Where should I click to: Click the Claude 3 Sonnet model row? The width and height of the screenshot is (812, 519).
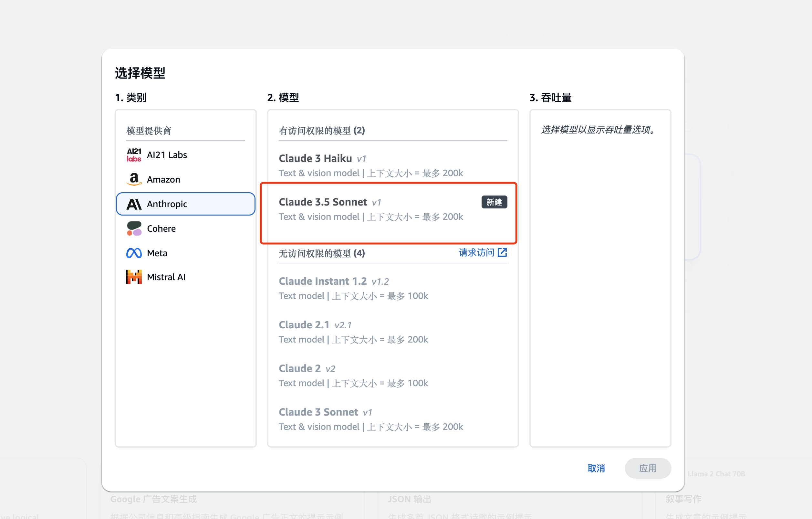click(393, 419)
